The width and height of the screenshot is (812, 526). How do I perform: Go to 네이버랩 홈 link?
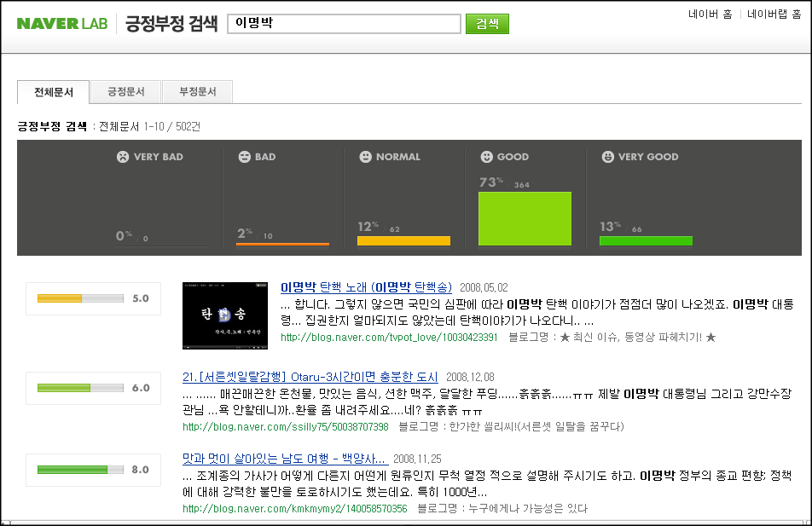click(x=774, y=14)
